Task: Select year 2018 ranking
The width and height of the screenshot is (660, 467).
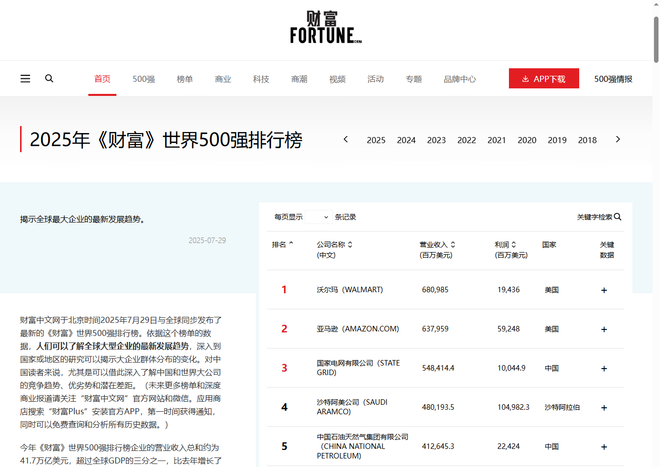Action: tap(588, 140)
